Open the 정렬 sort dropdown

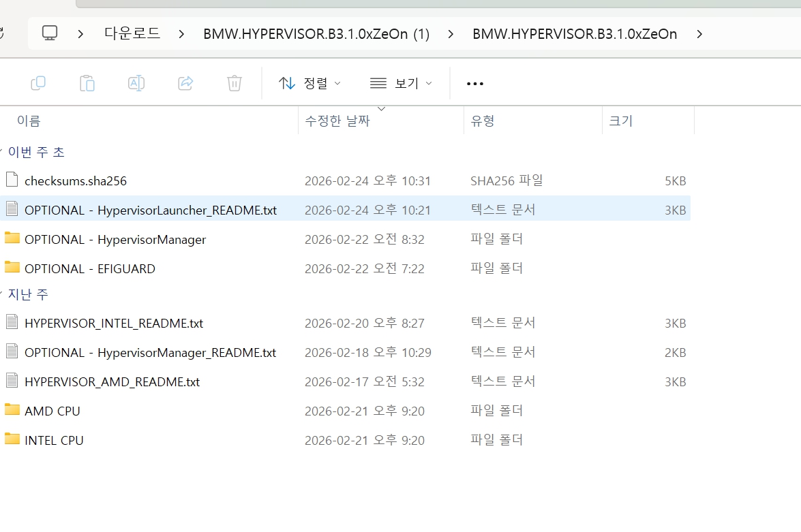tap(310, 83)
